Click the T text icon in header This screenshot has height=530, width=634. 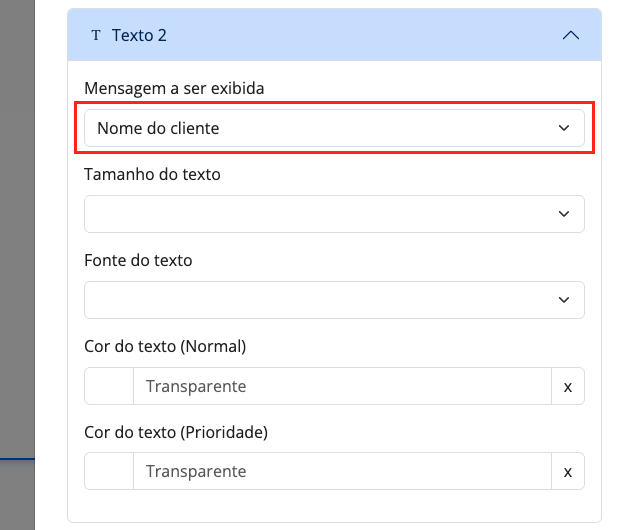(x=96, y=35)
